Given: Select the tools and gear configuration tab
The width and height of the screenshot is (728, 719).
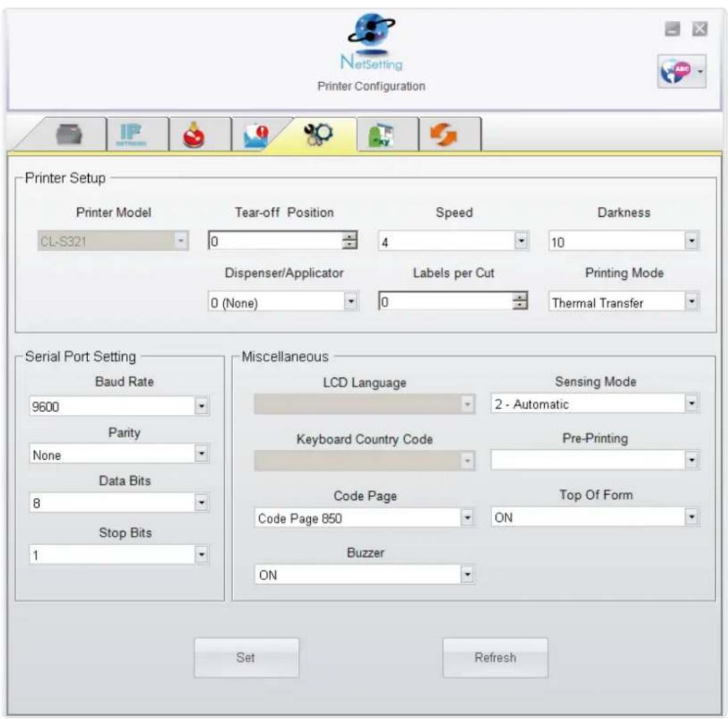Looking at the screenshot, I should 318,135.
